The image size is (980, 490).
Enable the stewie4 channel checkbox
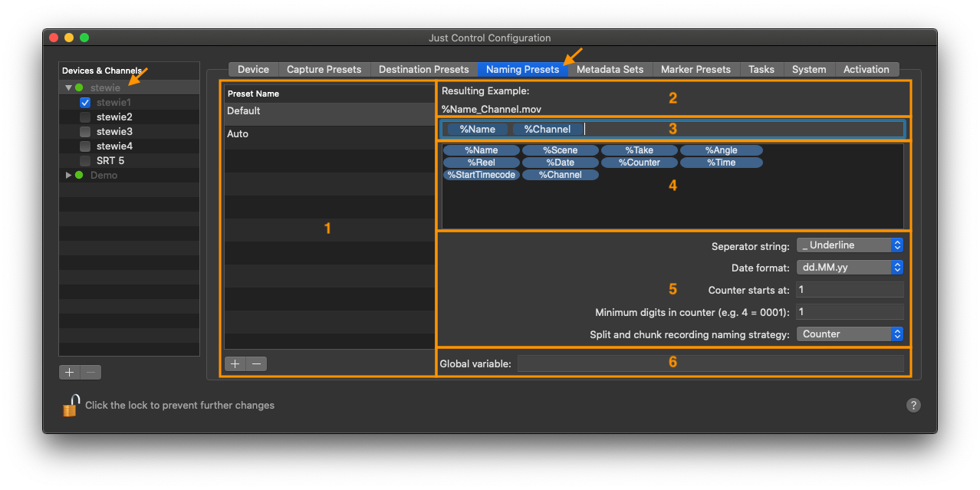(x=85, y=146)
